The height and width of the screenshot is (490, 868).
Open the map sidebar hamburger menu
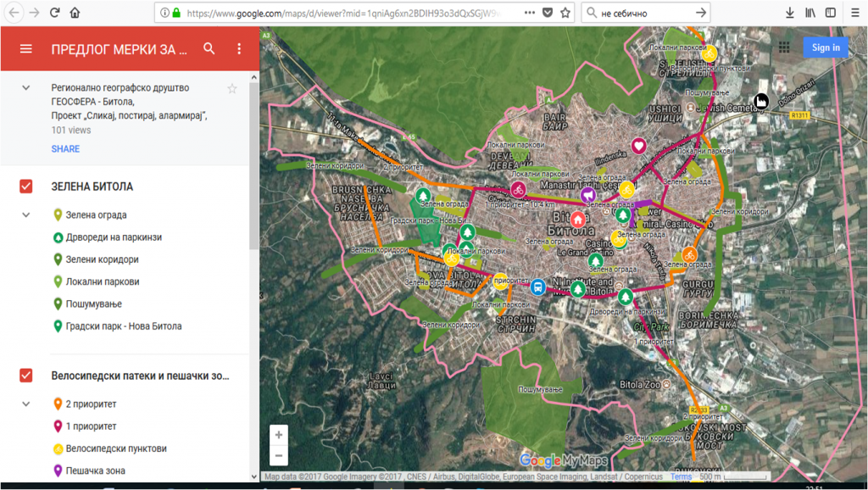(x=25, y=49)
